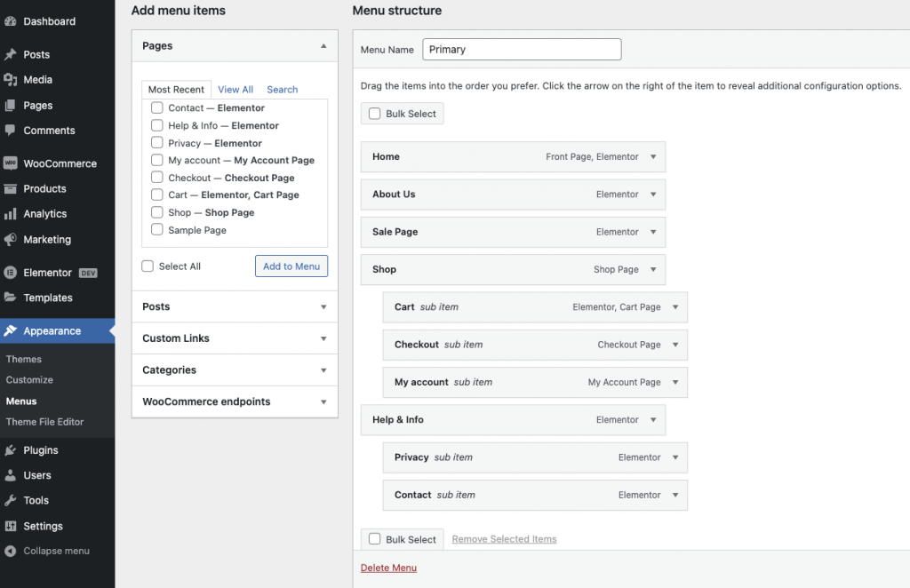Open Plugins via its plug icon
The image size is (910, 588).
point(11,450)
